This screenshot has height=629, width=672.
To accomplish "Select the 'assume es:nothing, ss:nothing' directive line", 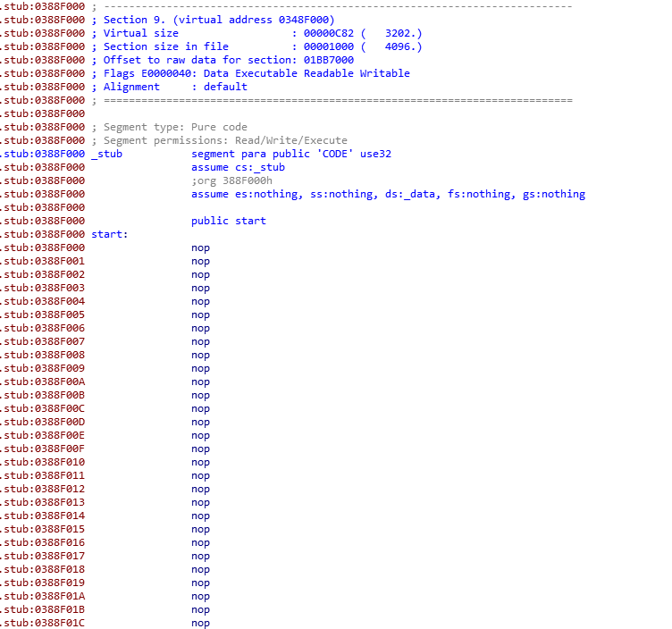I will coord(388,194).
